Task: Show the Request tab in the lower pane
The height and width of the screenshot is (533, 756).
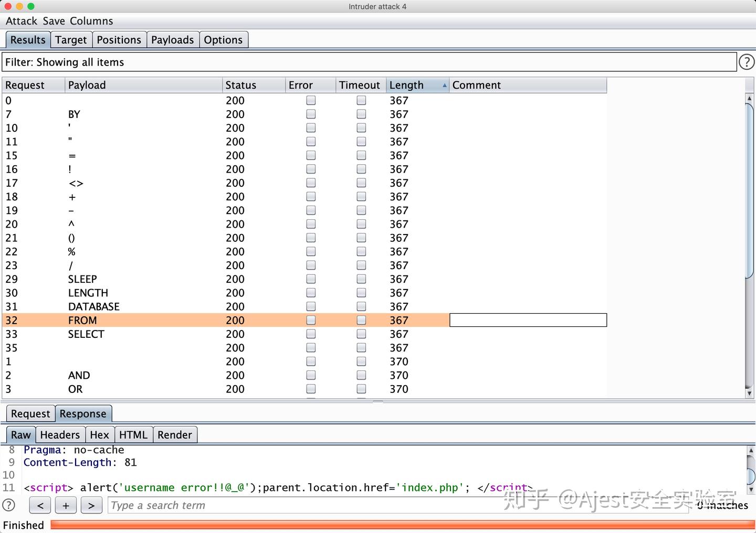Action: tap(30, 413)
